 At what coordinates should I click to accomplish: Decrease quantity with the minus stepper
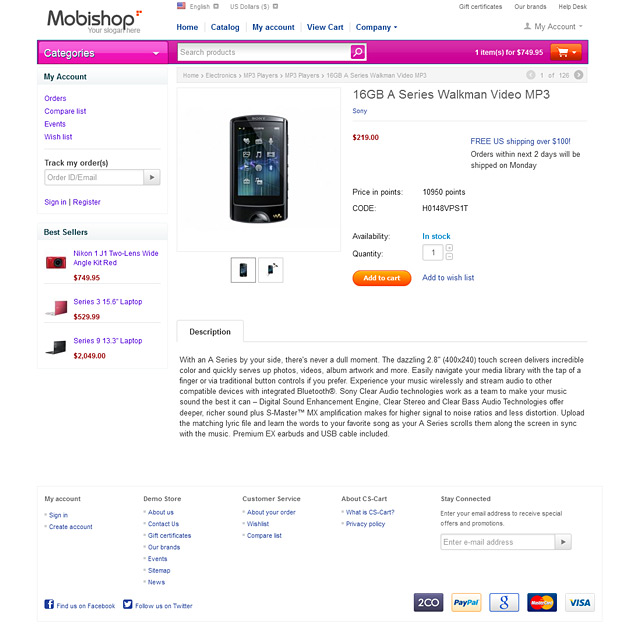coord(449,256)
